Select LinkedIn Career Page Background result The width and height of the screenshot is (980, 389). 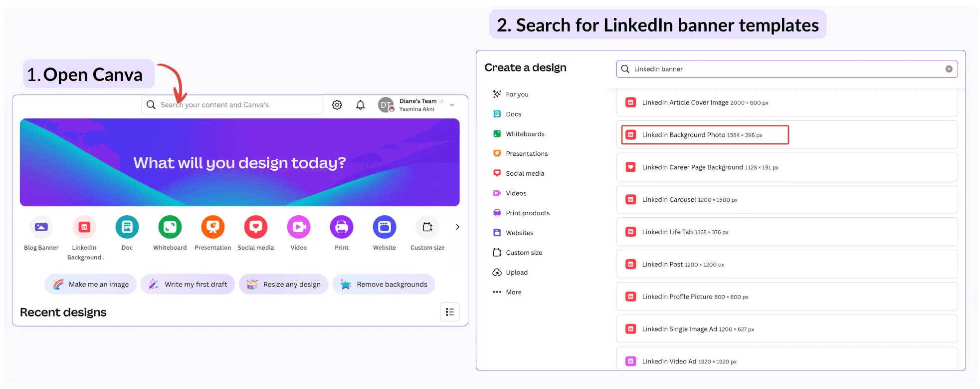click(787, 167)
